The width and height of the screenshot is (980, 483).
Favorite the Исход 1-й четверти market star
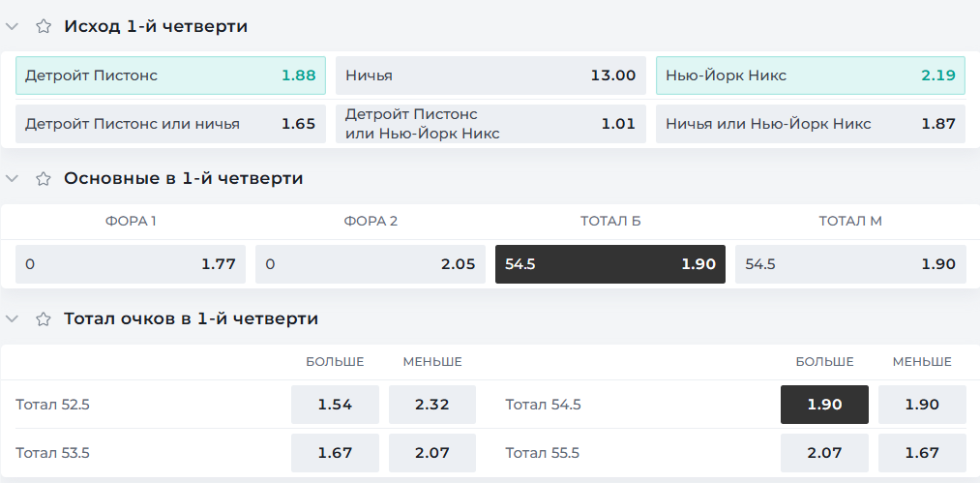tap(44, 26)
